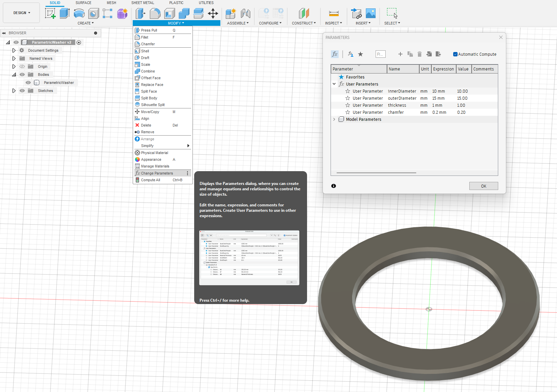This screenshot has height=392, width=557.
Task: Open the ASSEMBLE dropdown menu
Action: click(238, 23)
